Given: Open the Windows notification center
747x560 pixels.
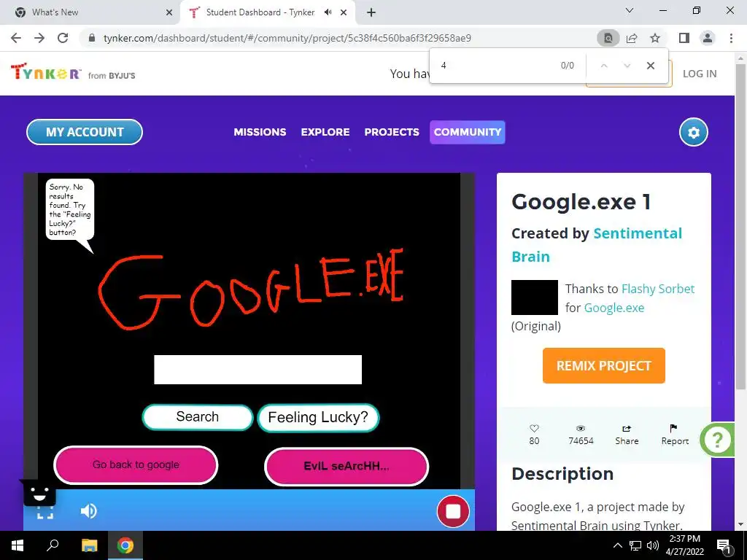Looking at the screenshot, I should pos(724,545).
